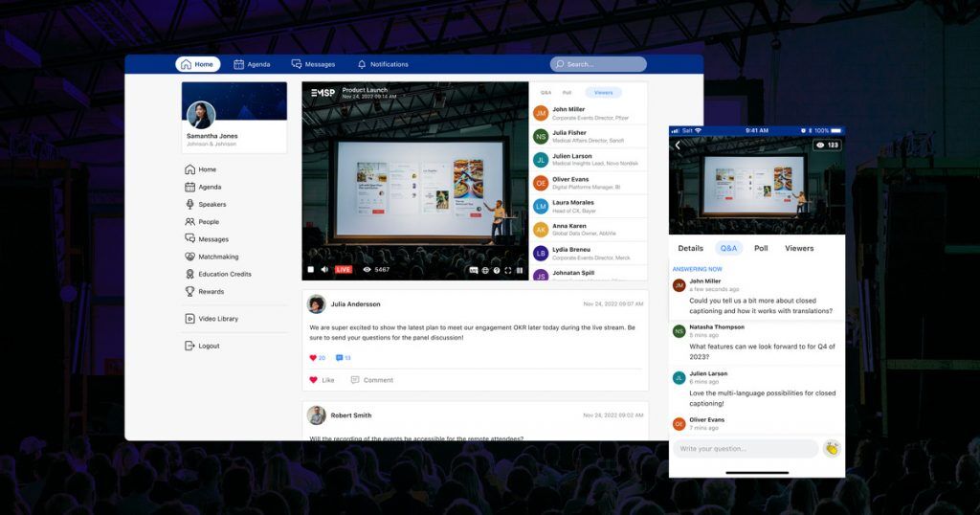
Task: Stop the video with the square button
Action: coord(310,270)
